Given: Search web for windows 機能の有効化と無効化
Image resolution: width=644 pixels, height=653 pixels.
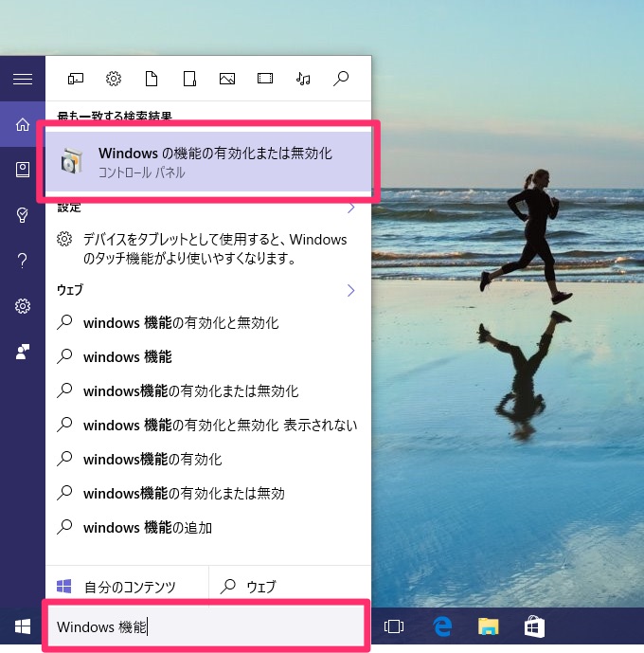Looking at the screenshot, I should (x=208, y=323).
